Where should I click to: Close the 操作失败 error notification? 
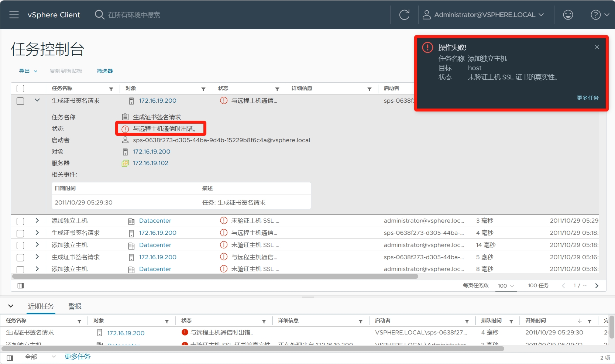[597, 47]
